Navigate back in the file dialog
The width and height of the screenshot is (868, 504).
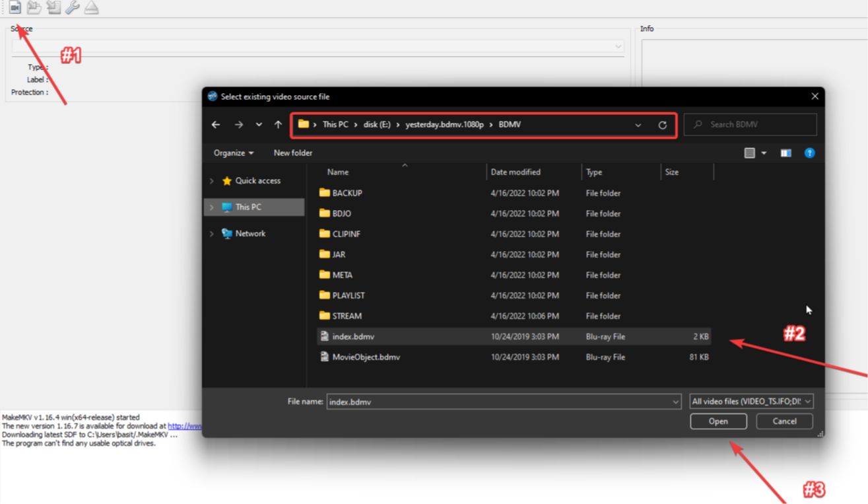[216, 124]
